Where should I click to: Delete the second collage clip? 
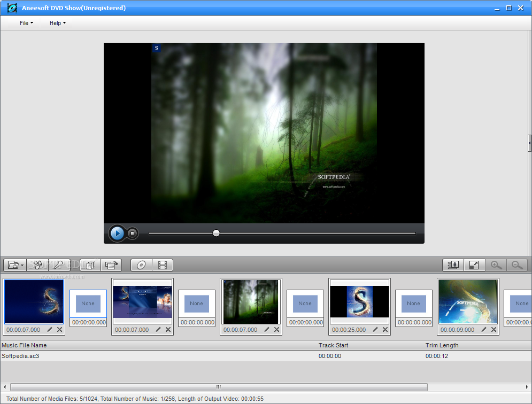click(x=168, y=329)
